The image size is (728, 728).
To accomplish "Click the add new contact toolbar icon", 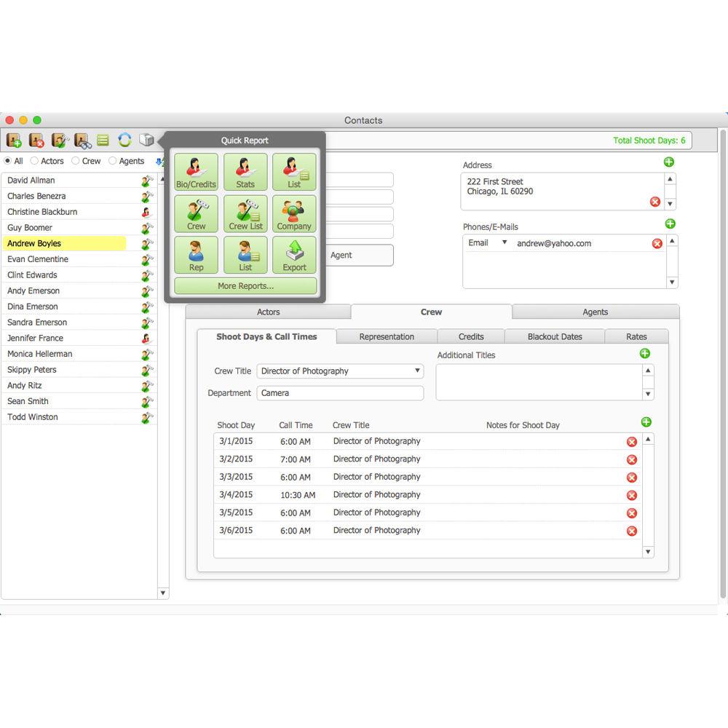I will (x=14, y=141).
